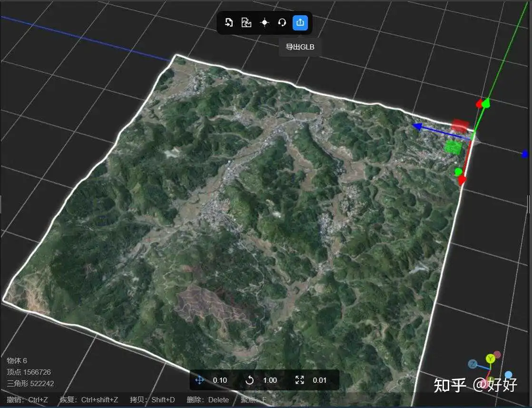
Task: Click the import file icon in toolbar
Action: pos(229,22)
